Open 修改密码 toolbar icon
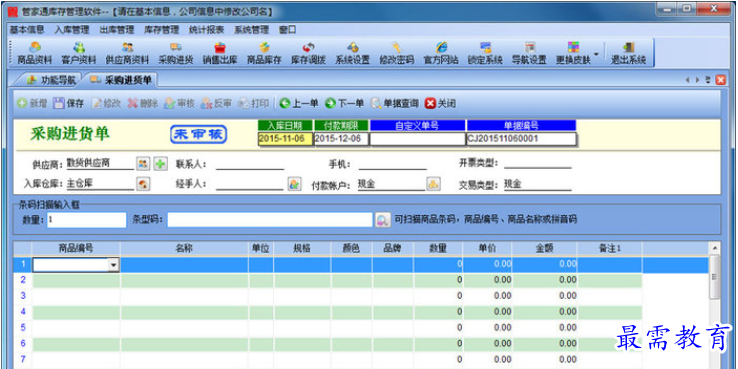 pos(397,53)
